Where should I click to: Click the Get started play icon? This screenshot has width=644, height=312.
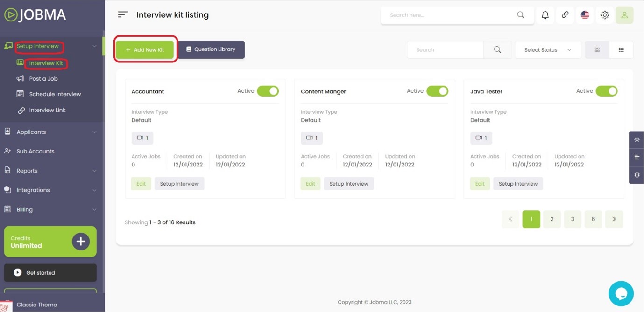tap(17, 273)
